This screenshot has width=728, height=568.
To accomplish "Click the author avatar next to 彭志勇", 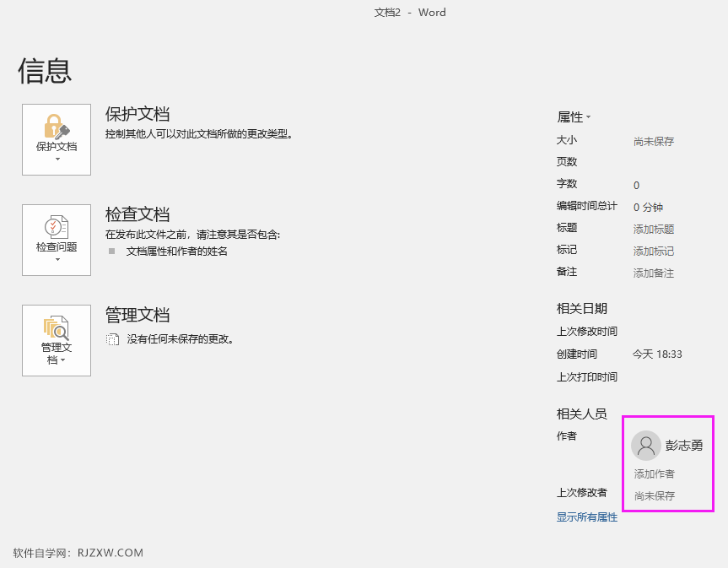I will tap(646, 446).
